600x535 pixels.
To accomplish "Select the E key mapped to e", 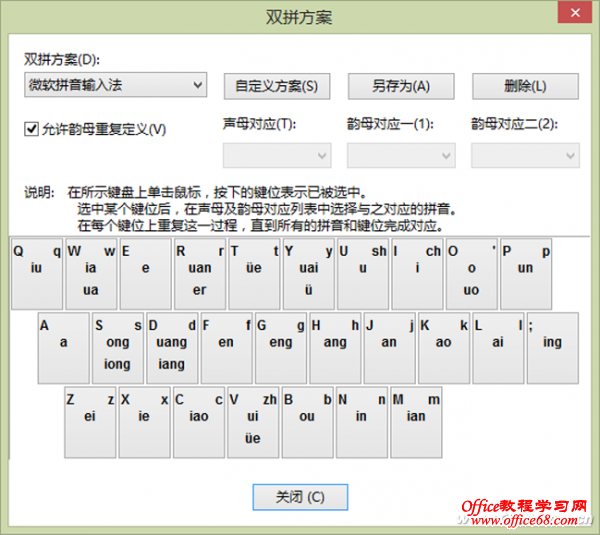I will point(145,274).
